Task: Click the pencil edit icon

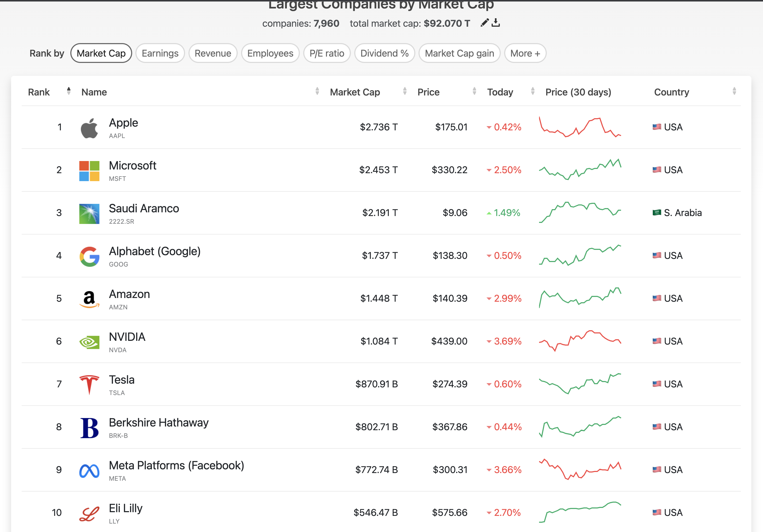Action: [485, 23]
